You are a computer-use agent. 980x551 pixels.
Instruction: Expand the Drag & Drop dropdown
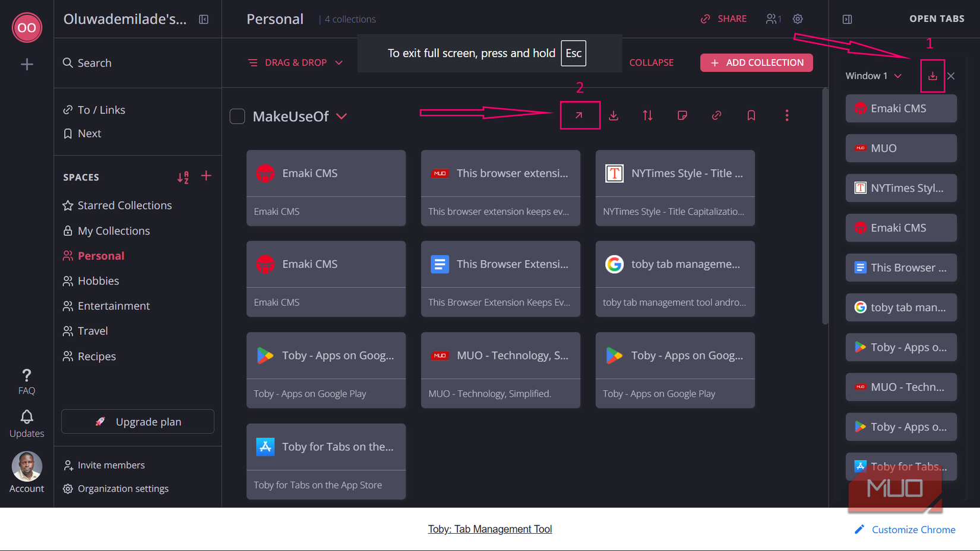(339, 62)
